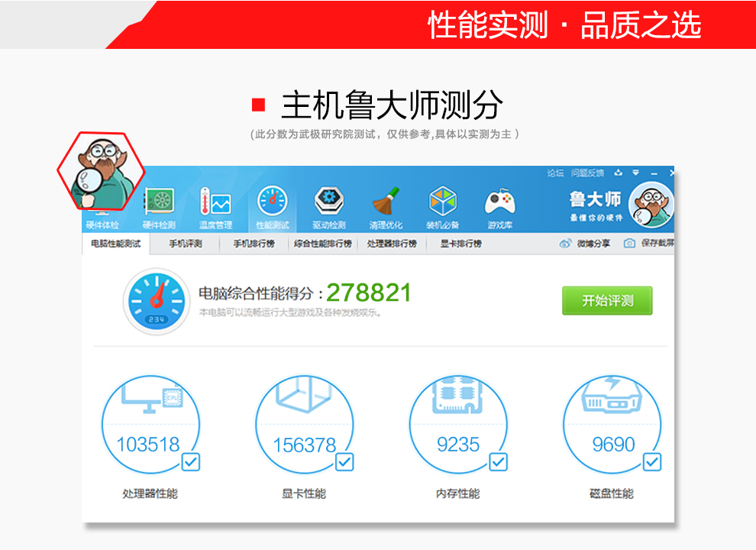Switch to the 手机排行榜 tab
Screen dimensions: 756x550
254,244
